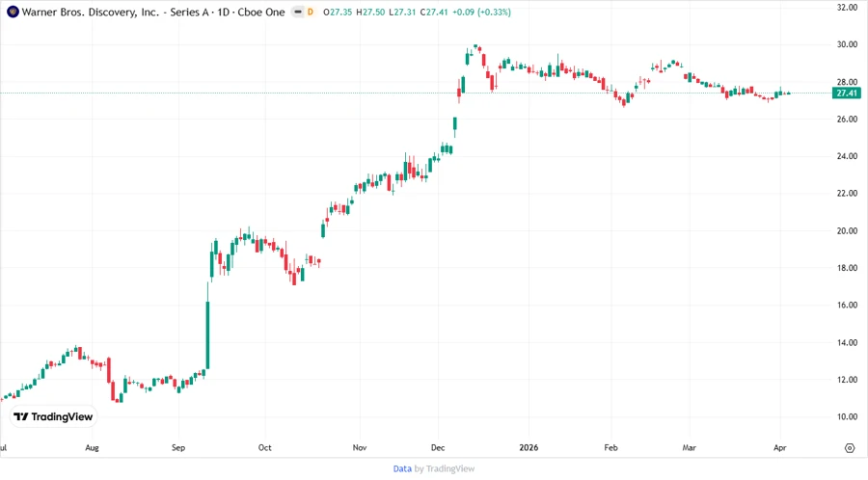868x480 pixels.
Task: Click the Mar label on the time axis
Action: point(690,448)
